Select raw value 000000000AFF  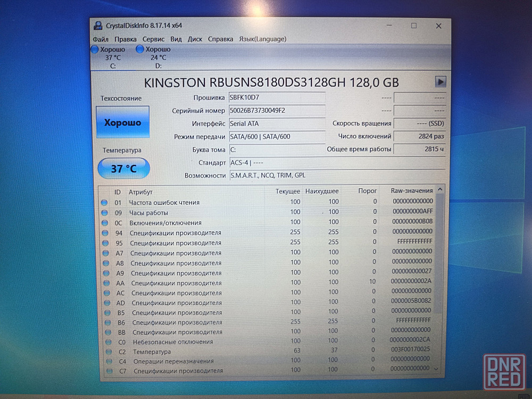click(x=413, y=211)
